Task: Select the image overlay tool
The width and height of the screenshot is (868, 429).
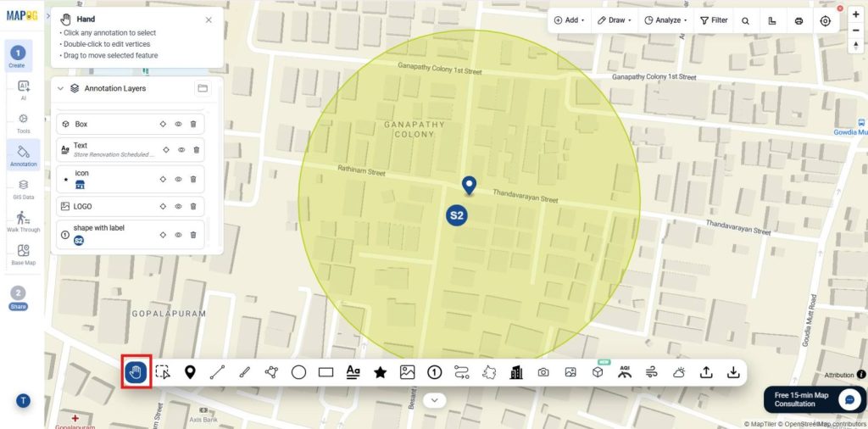Action: click(407, 372)
